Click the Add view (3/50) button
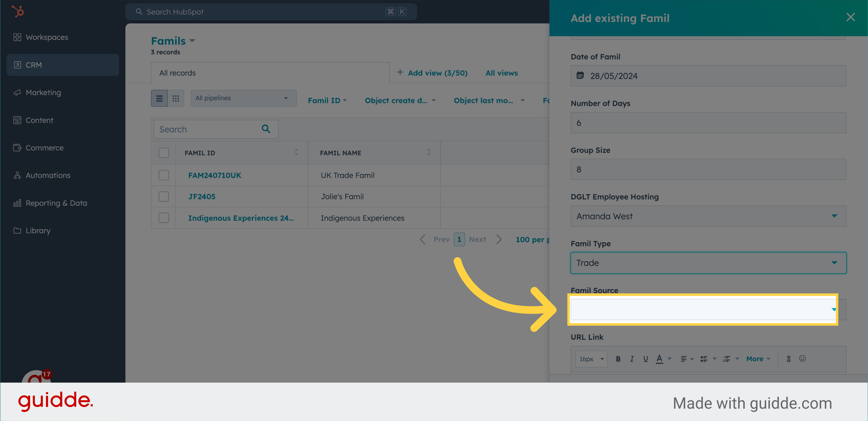 click(432, 73)
